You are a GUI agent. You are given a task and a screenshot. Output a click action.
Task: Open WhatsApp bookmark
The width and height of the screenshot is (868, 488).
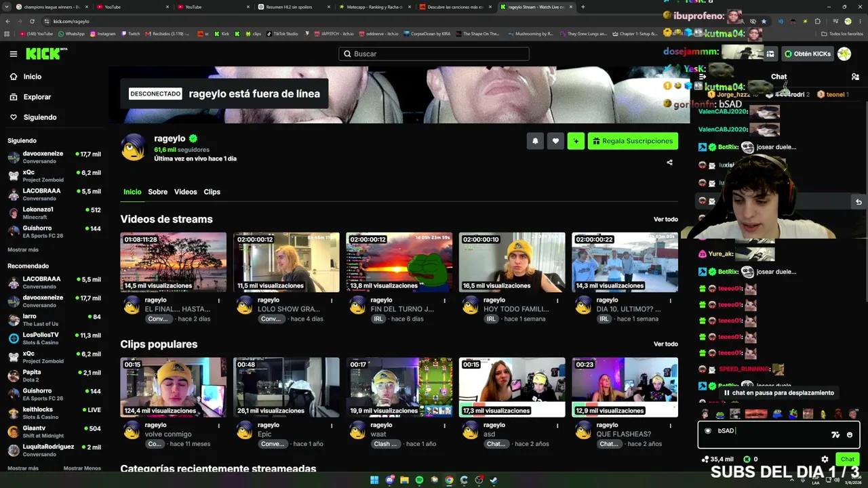[72, 34]
